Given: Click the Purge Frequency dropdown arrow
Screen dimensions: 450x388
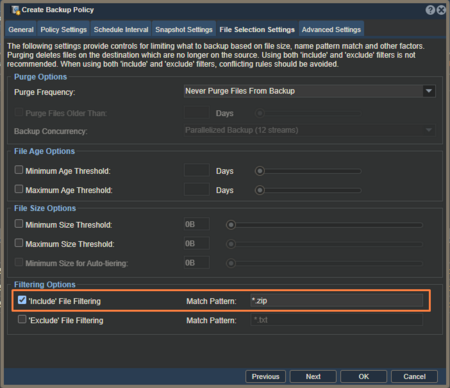Looking at the screenshot, I should pyautogui.click(x=429, y=91).
